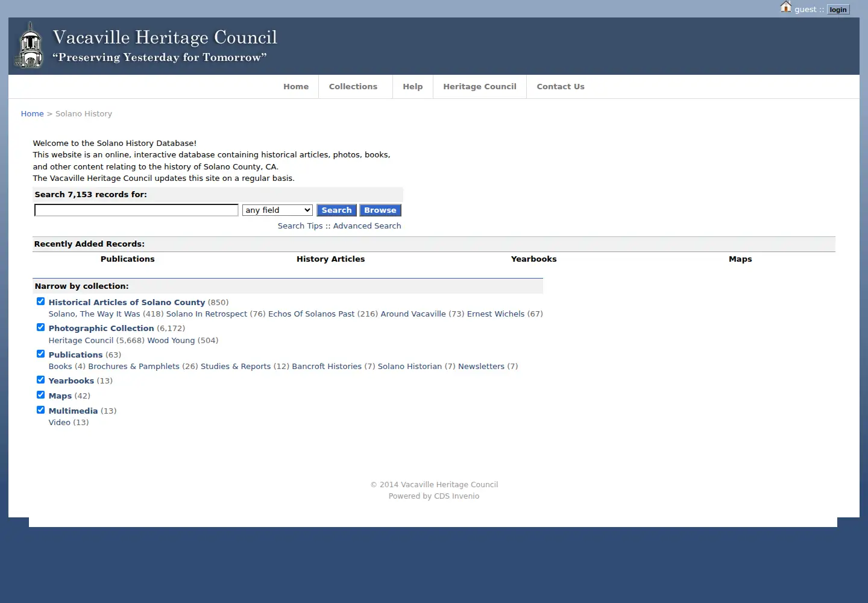Click 'Solano History' in the breadcrumb
Screen dimensions: 868x603
(x=84, y=114)
